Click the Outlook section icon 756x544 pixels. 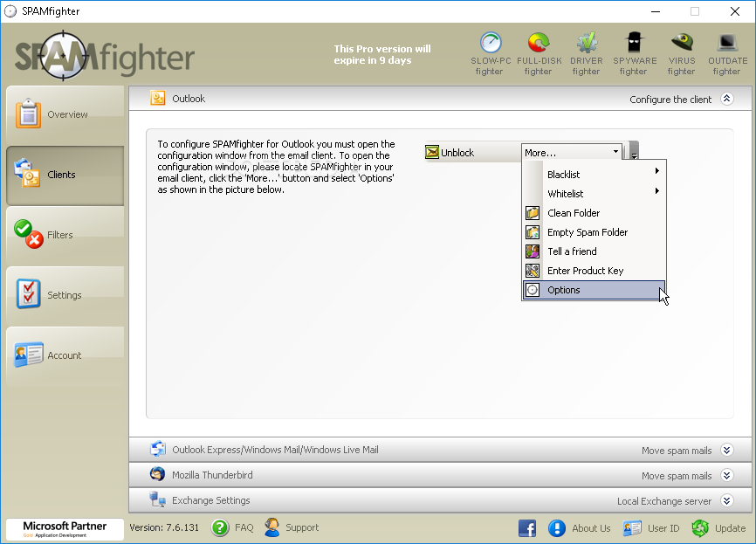[x=158, y=98]
